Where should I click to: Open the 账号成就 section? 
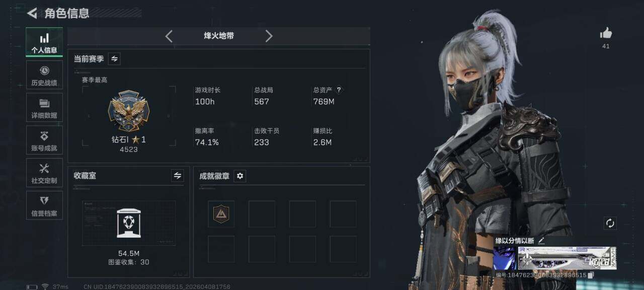click(x=44, y=140)
